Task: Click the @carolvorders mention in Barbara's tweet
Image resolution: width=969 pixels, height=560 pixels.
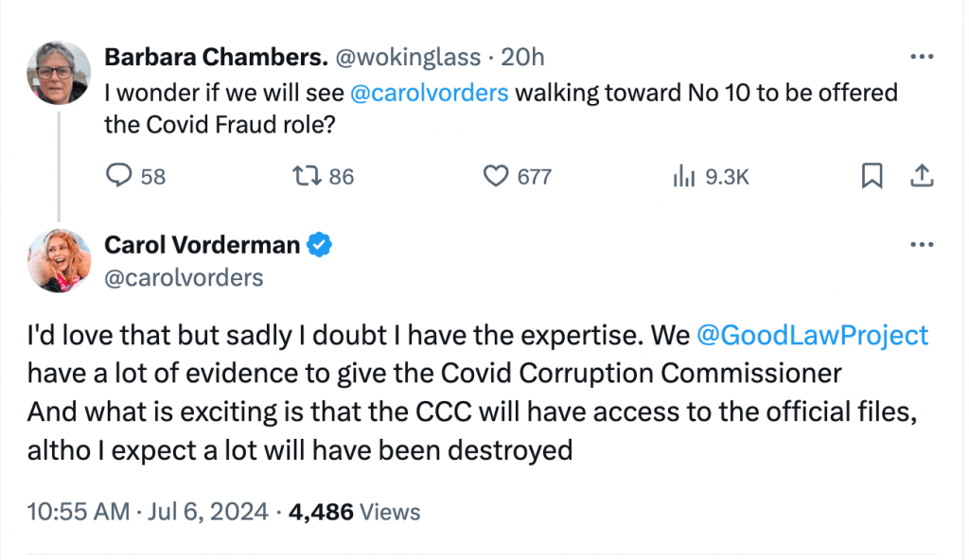Action: point(429,94)
